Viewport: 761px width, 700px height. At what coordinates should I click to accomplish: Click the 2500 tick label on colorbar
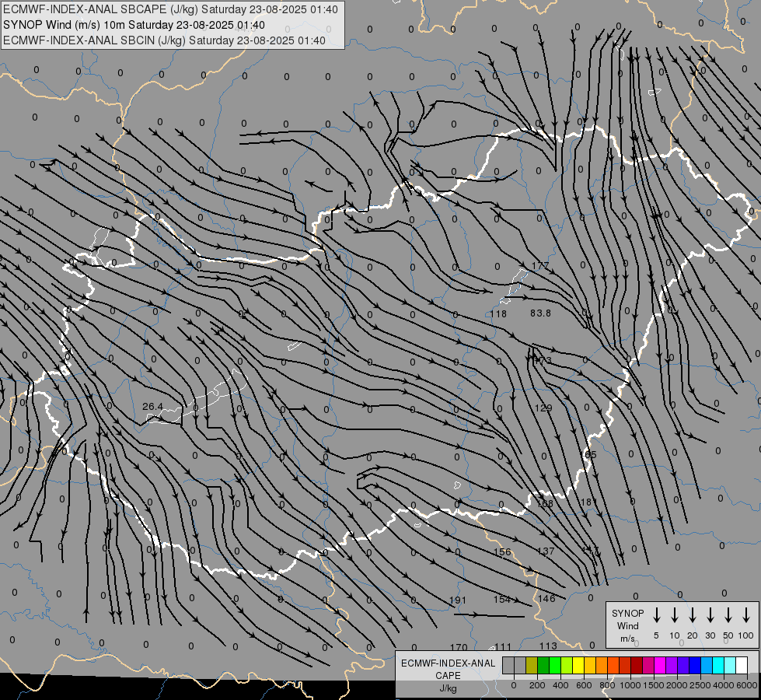(x=700, y=685)
